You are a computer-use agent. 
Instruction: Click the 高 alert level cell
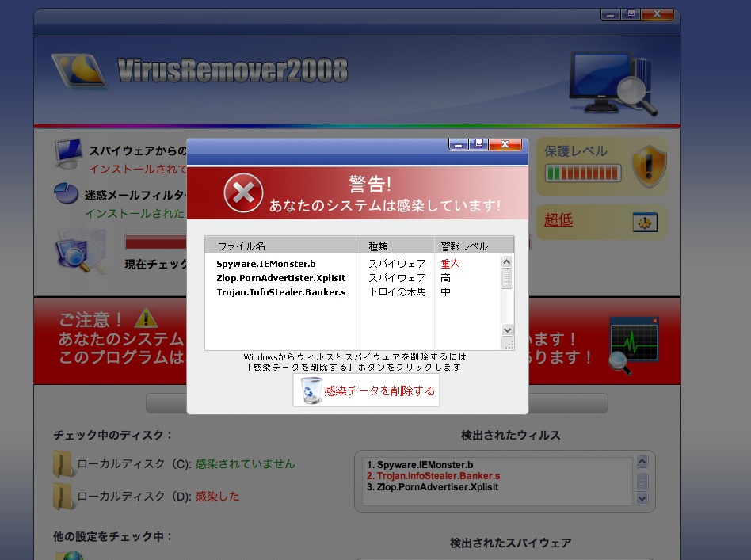(x=445, y=278)
